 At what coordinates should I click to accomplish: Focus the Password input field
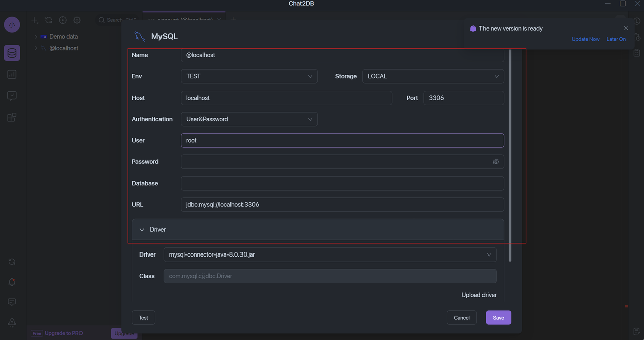pos(342,162)
